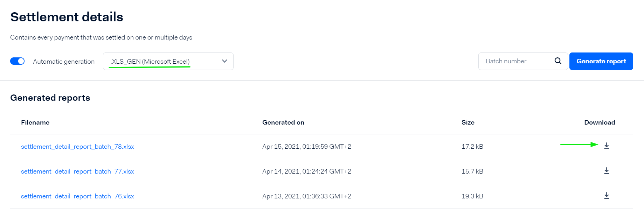Image resolution: width=644 pixels, height=211 pixels.
Task: Click the Generated on column header
Action: [x=283, y=122]
